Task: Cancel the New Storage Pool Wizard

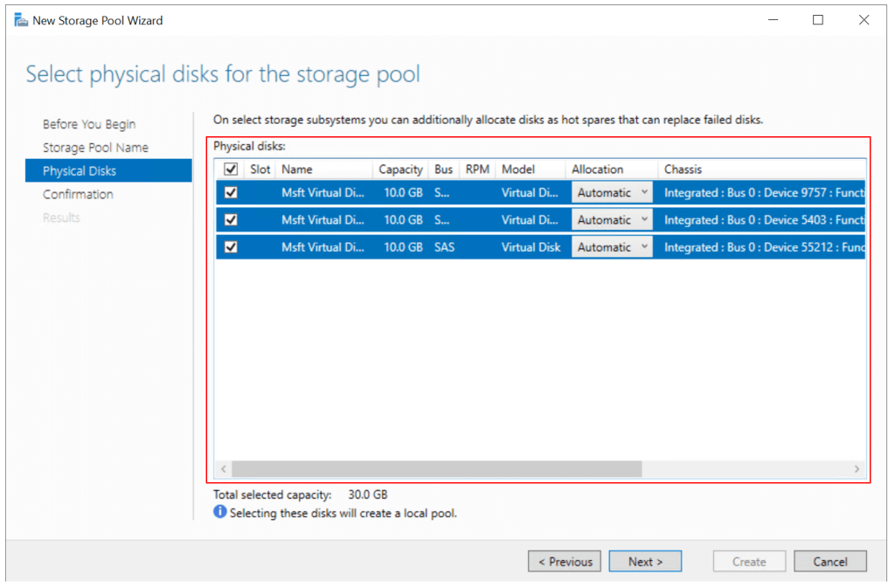Action: coord(829,561)
